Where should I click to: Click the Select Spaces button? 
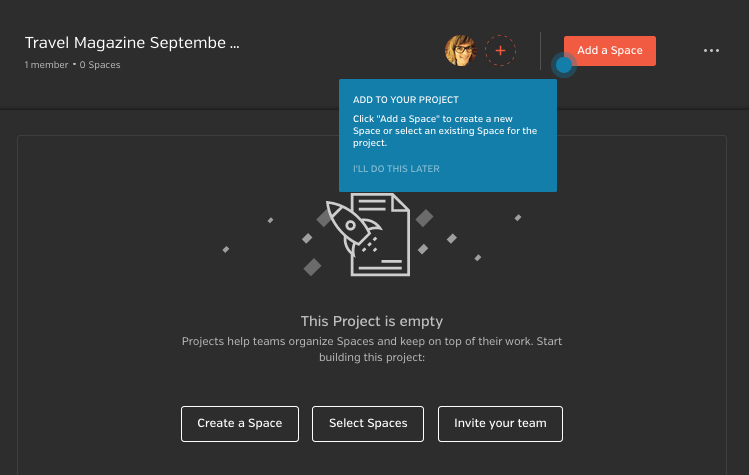click(x=368, y=424)
